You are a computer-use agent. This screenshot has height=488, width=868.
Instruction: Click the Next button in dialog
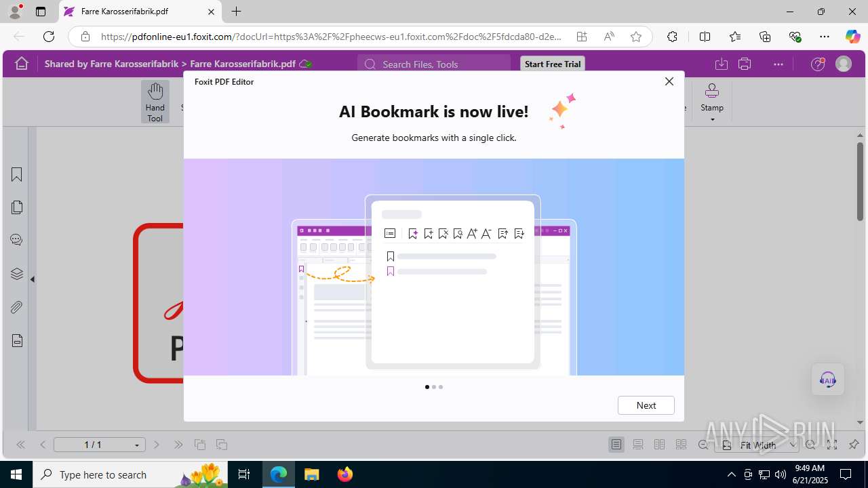click(646, 405)
